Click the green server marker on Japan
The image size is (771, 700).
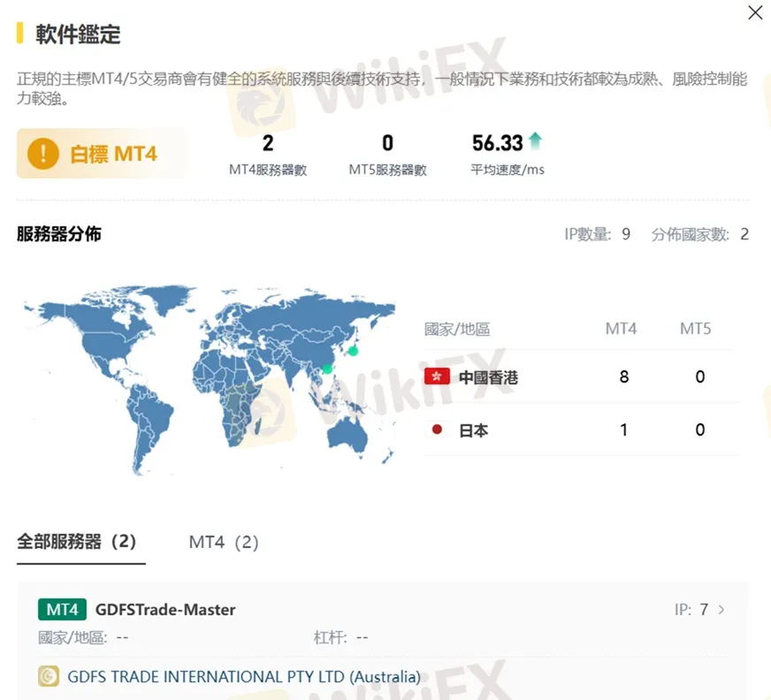[353, 353]
